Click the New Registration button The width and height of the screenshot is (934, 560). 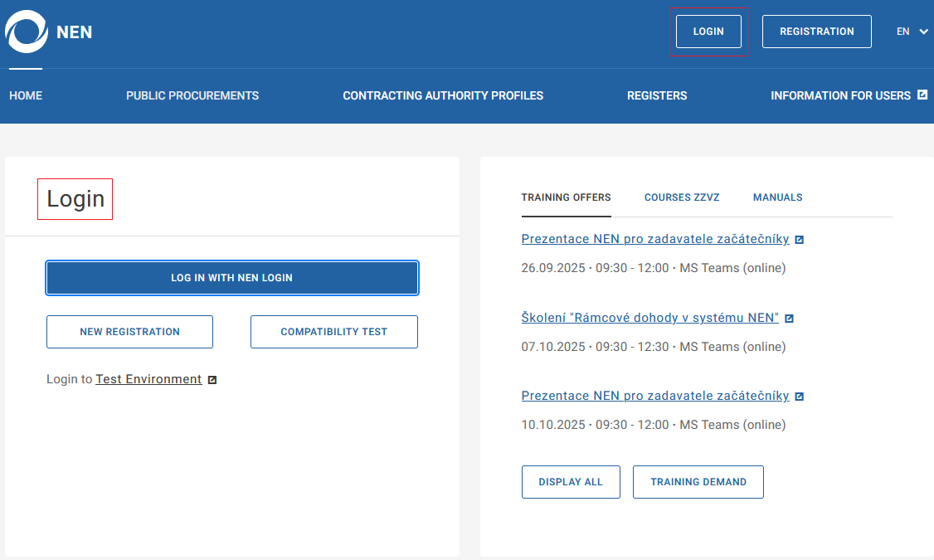[129, 332]
